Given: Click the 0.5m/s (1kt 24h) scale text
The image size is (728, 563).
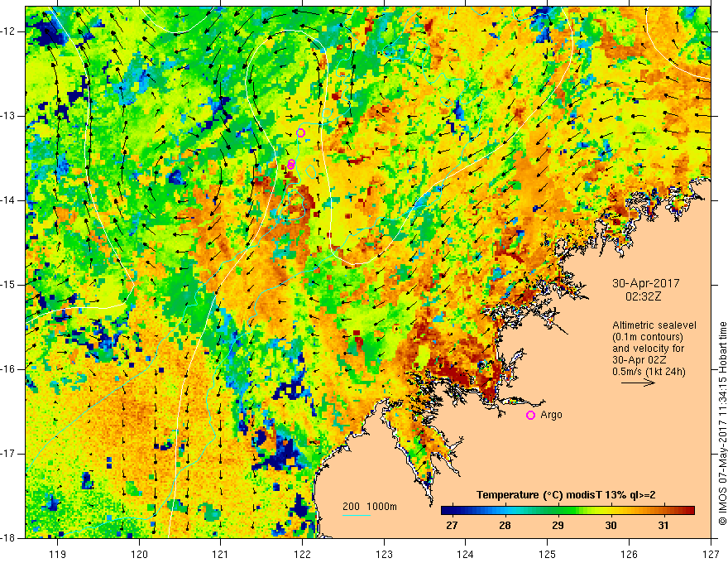Looking at the screenshot, I should [x=649, y=372].
